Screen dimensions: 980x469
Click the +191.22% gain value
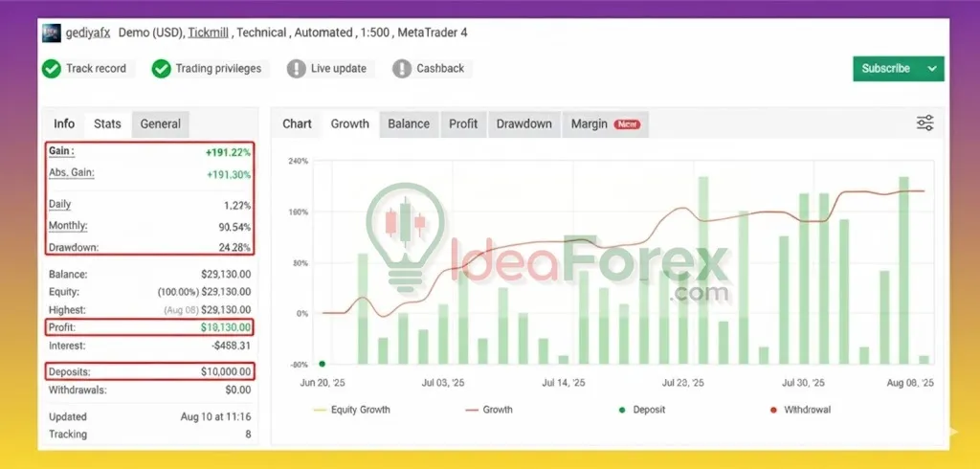pos(229,151)
